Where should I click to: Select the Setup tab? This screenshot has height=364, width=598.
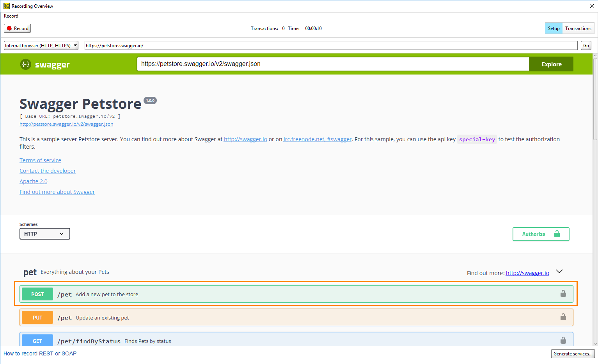554,28
